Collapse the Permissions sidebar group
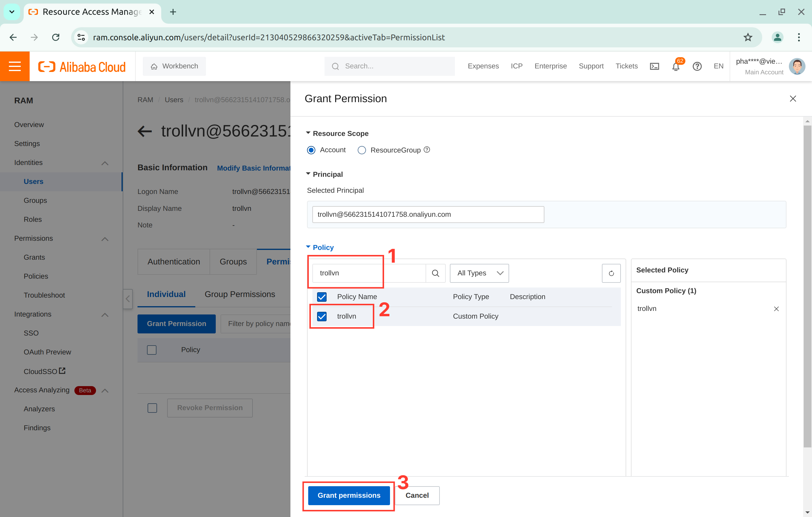812x517 pixels. pyautogui.click(x=105, y=239)
